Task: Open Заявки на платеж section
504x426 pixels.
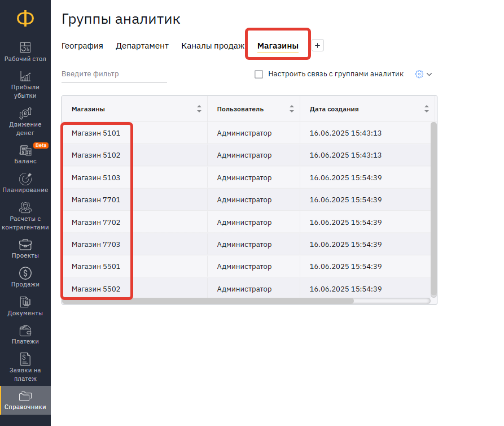Action: point(25,367)
